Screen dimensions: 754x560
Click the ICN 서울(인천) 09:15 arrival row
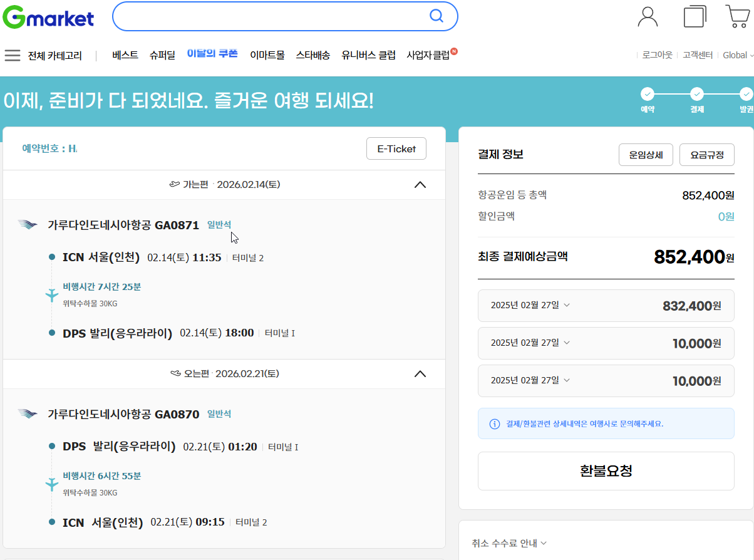158,522
